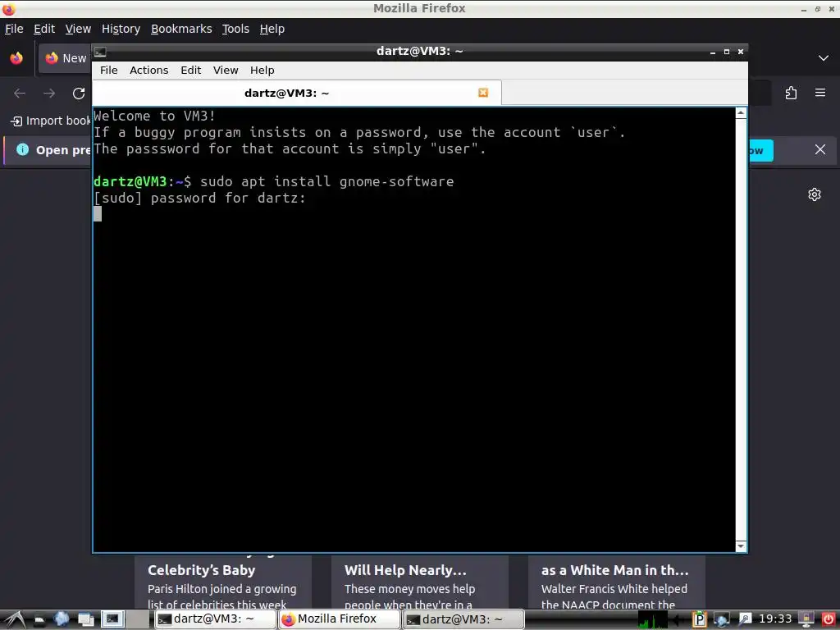
Task: Open Firefox Help menu
Action: (272, 29)
